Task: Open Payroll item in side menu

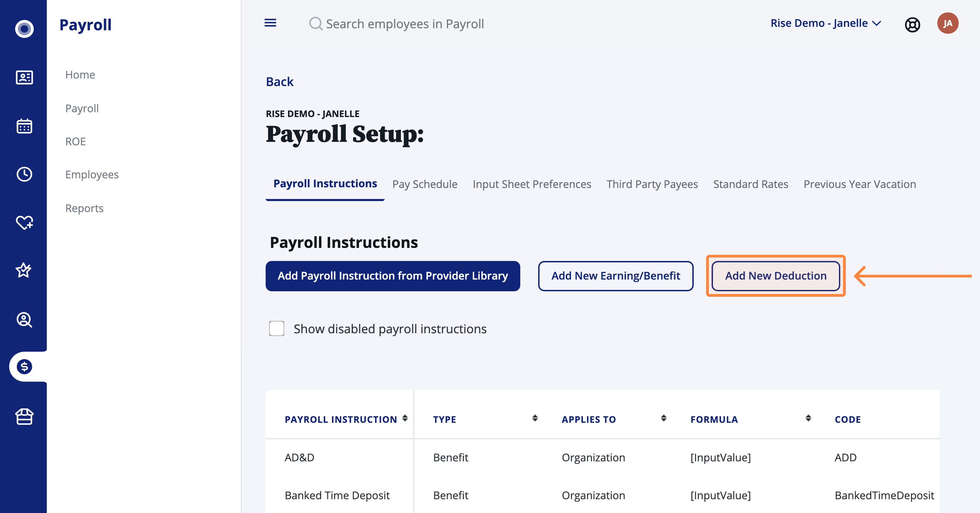Action: point(82,108)
